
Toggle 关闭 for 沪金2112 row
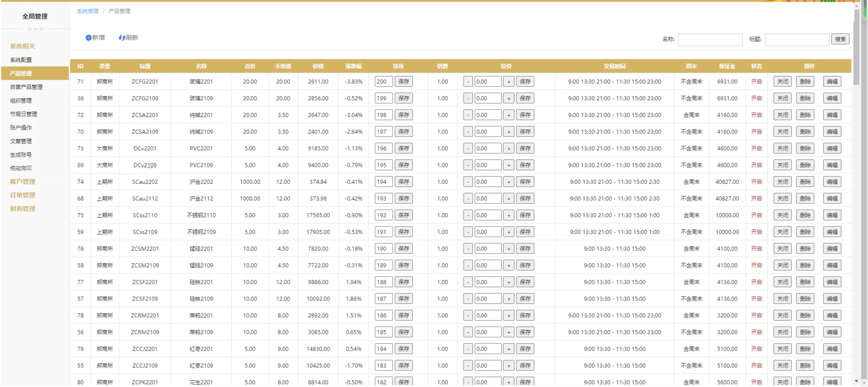click(x=782, y=199)
